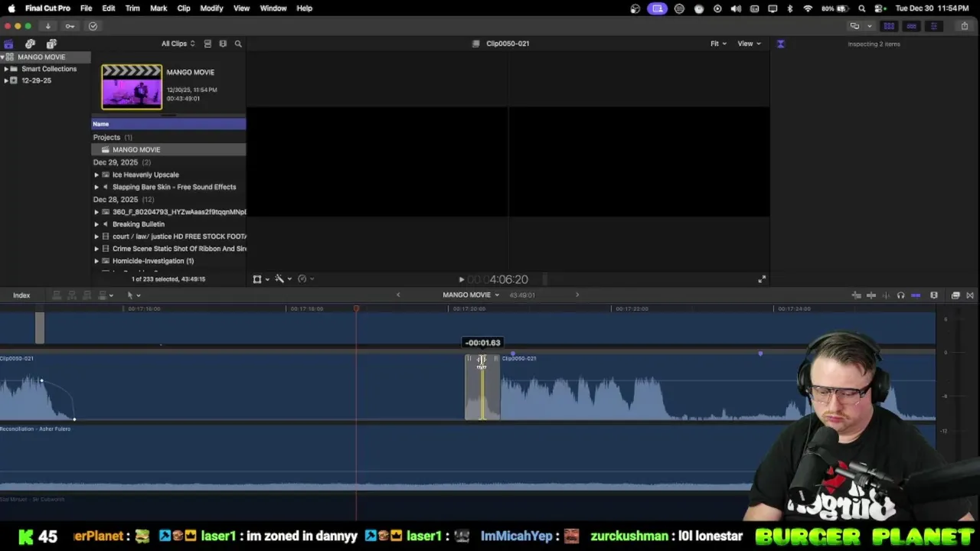
Task: Toggle timeline visibility in toolbar
Action: (911, 26)
